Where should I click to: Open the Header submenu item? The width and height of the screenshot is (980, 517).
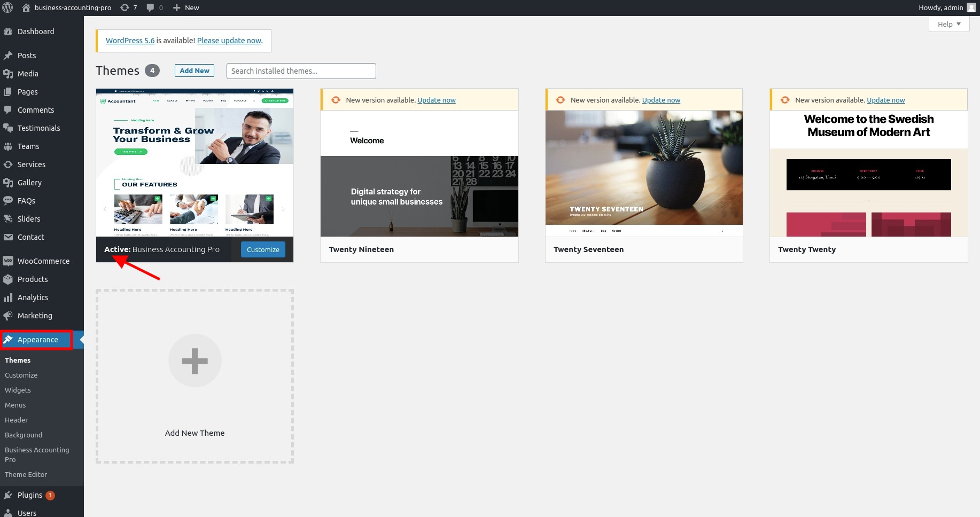coord(16,420)
